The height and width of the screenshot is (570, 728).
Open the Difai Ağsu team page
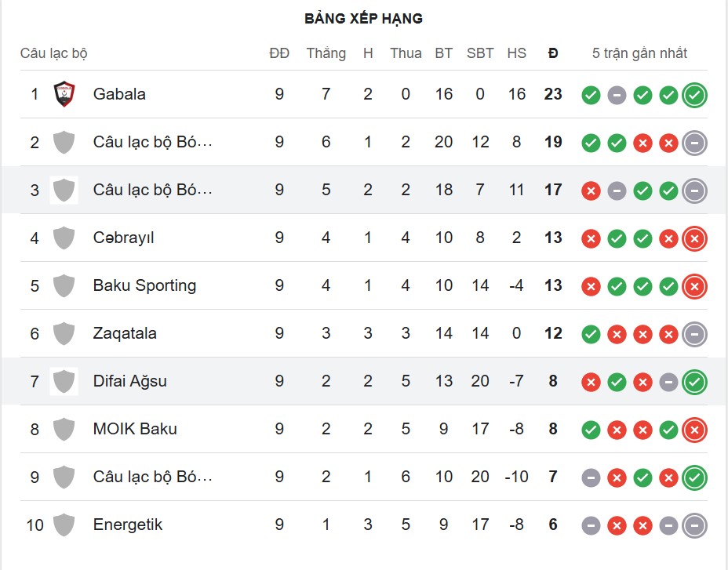129,381
